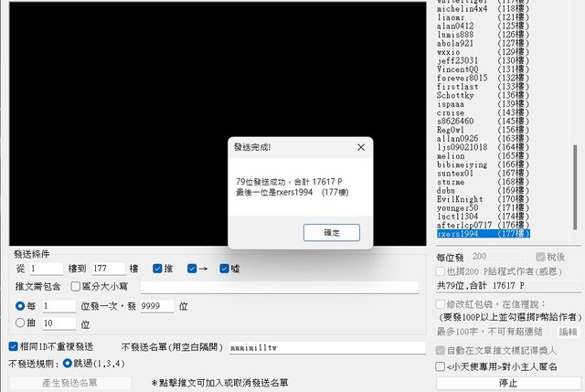Select the 每 radio button
Screen dimensions: 585x392
20,305
